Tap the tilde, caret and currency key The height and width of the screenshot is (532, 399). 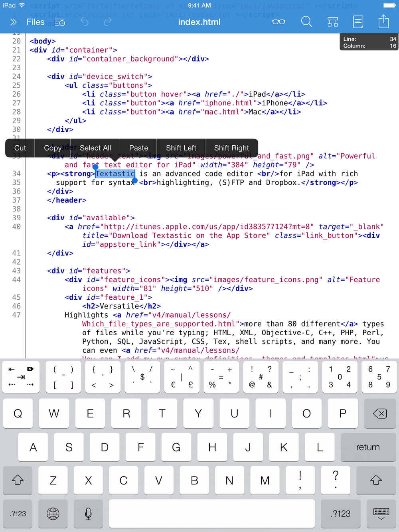point(182,377)
